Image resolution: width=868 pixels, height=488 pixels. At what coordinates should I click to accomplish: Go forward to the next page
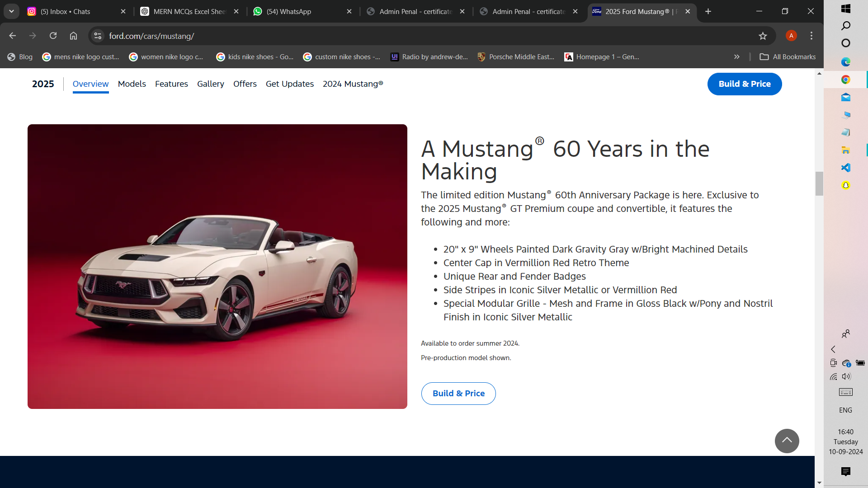(x=33, y=36)
